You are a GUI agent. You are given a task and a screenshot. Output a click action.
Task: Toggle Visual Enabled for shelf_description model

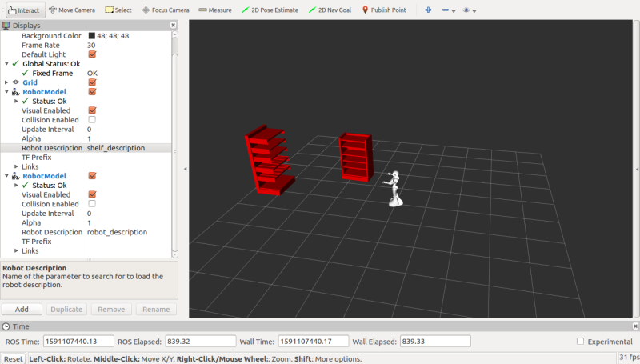click(92, 110)
